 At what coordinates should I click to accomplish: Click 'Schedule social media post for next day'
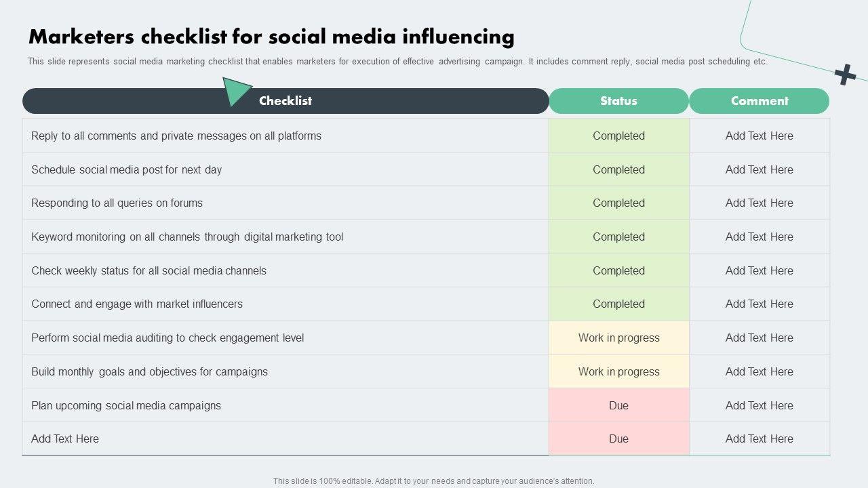tap(127, 169)
